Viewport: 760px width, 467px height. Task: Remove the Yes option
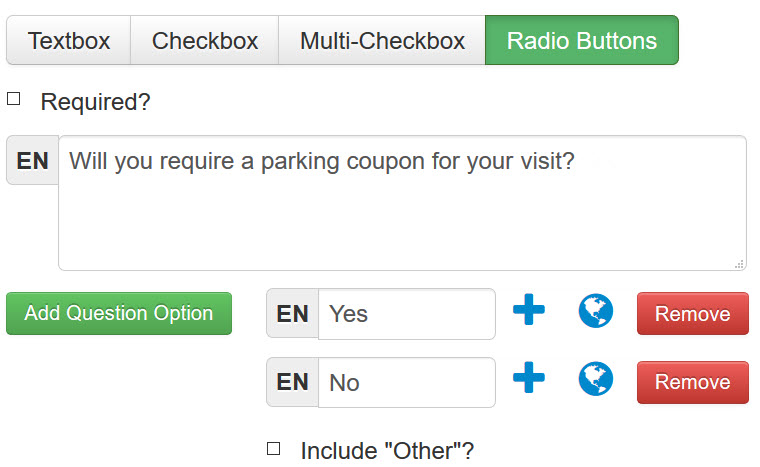pos(693,314)
